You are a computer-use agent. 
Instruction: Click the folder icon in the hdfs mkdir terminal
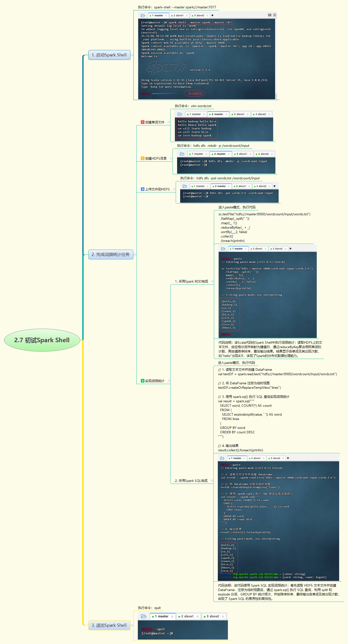click(182, 154)
